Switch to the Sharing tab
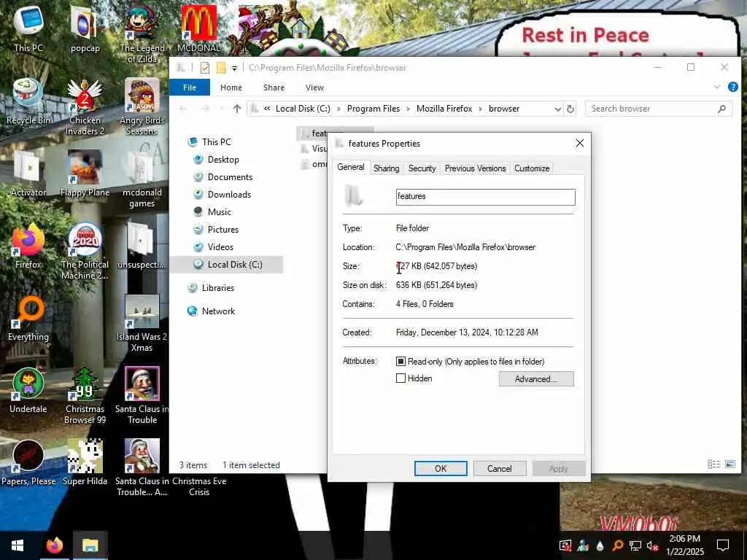 (387, 168)
